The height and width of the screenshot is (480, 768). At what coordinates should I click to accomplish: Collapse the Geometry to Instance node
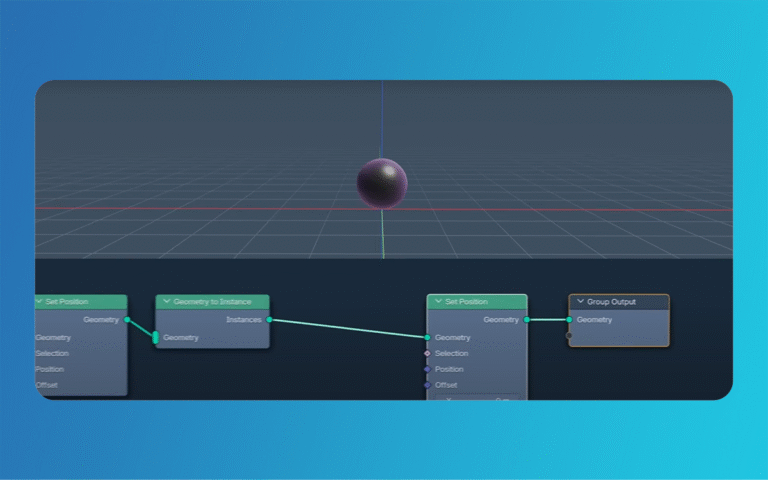click(x=167, y=301)
